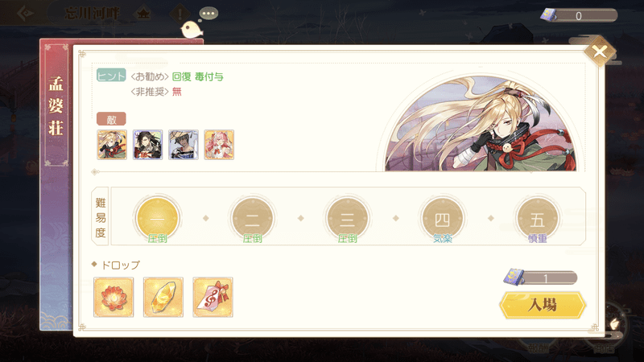The height and width of the screenshot is (362, 644).
Task: Select difficulty level 三
Action: [348, 218]
